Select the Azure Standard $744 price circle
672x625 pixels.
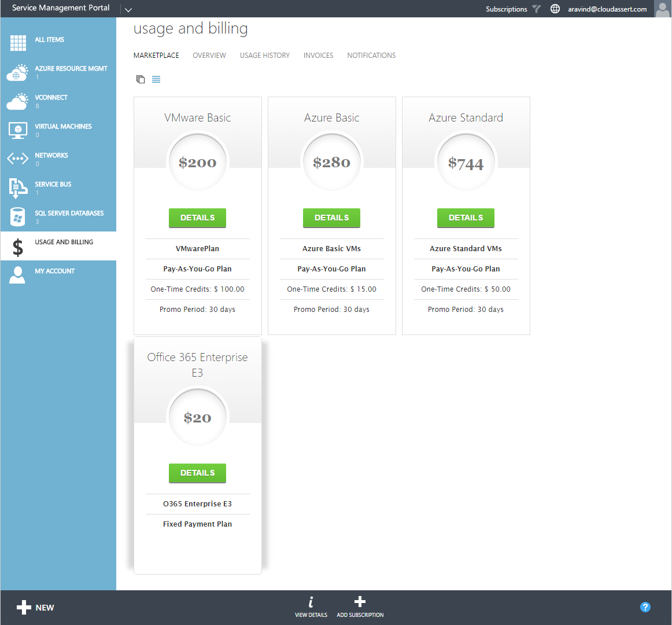(466, 162)
